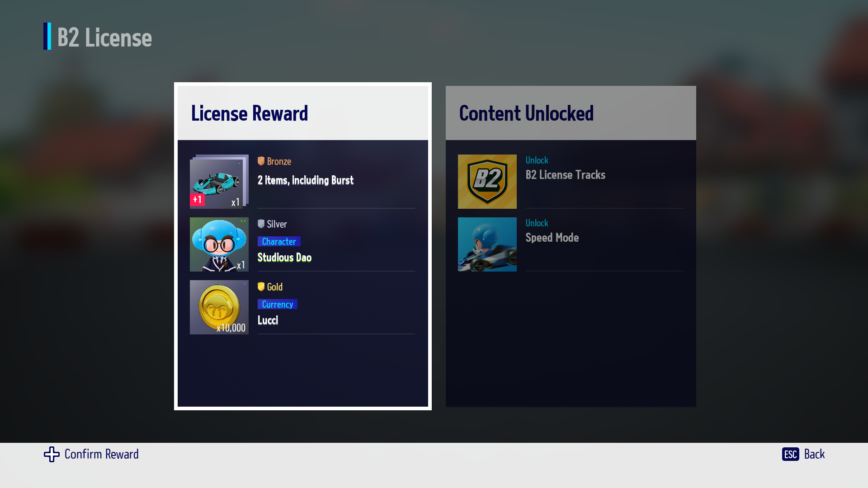868x488 pixels.
Task: Click the B2 license badge icon
Action: (487, 182)
